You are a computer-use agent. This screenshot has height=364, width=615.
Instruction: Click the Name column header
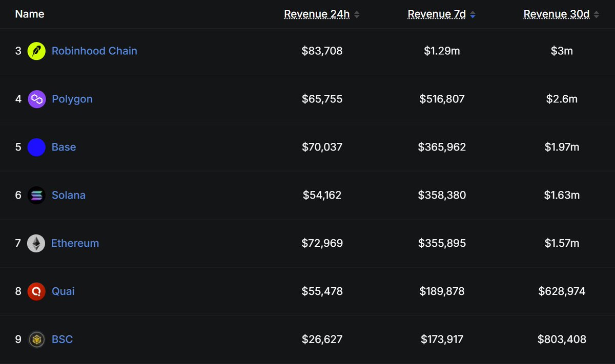point(30,14)
